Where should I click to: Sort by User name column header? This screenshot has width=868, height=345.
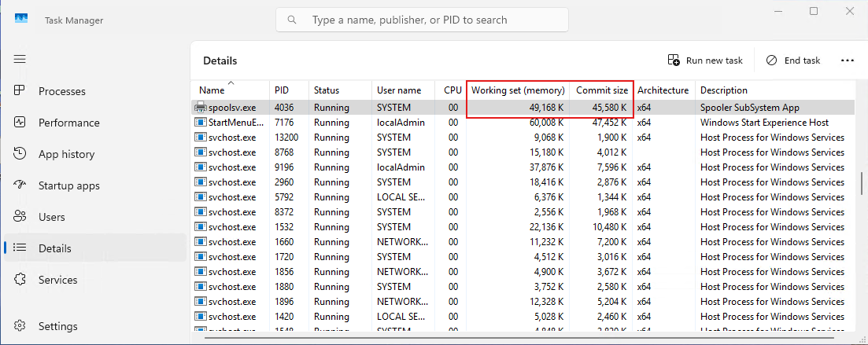pos(404,90)
